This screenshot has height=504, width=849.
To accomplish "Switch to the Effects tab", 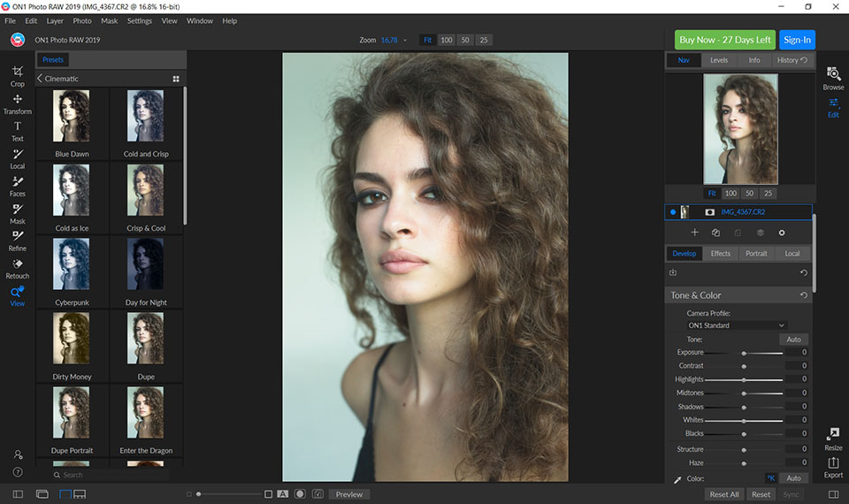I will (x=720, y=254).
